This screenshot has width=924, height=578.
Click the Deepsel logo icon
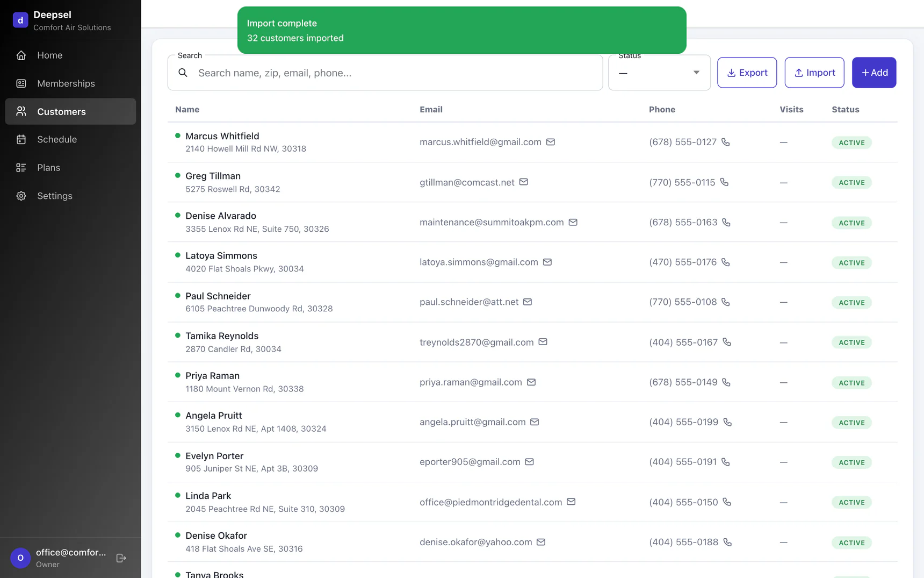point(20,20)
